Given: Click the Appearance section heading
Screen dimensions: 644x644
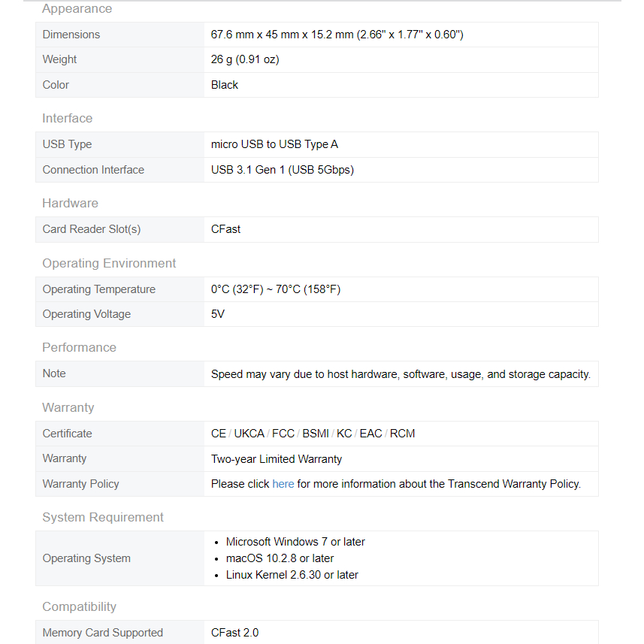Looking at the screenshot, I should [77, 9].
